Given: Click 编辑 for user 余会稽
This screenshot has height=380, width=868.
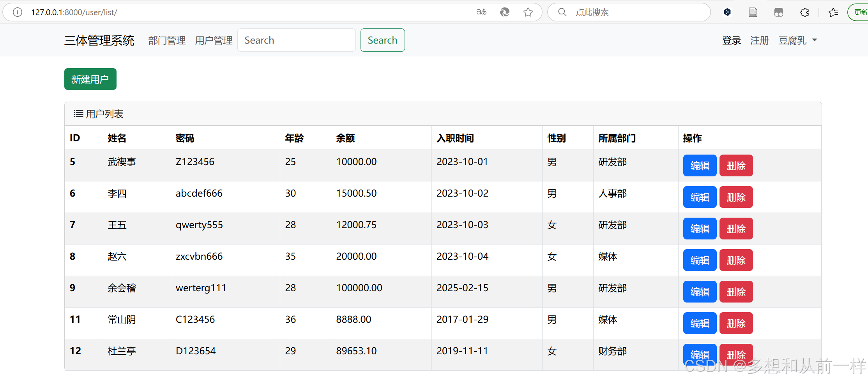Looking at the screenshot, I should (x=700, y=292).
